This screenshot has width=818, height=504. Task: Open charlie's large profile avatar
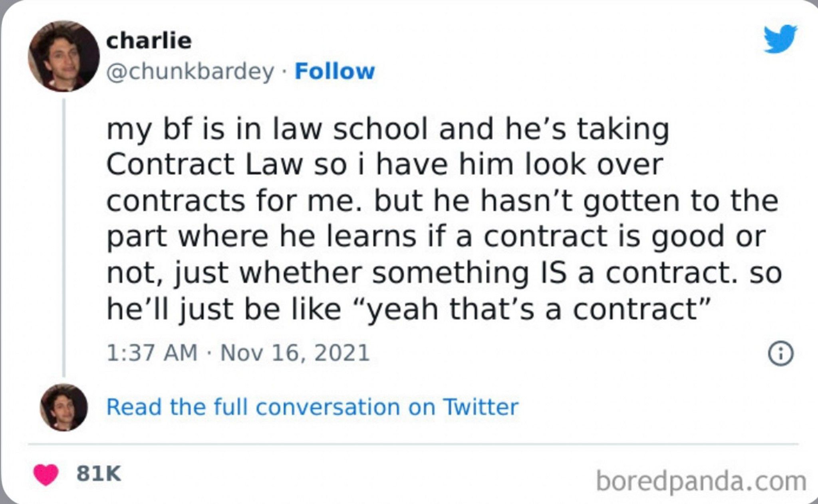[64, 56]
